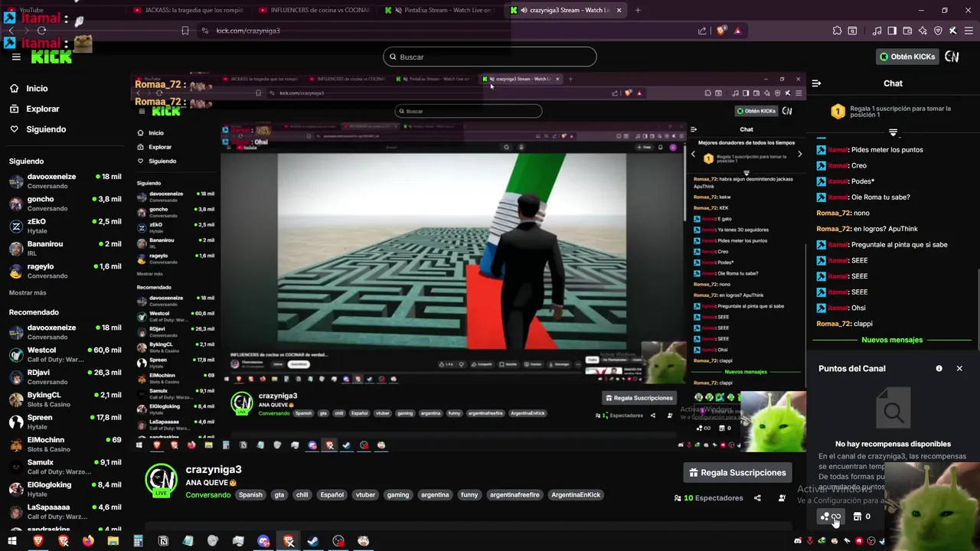This screenshot has width=980, height=551.
Task: Open Steam from the taskbar
Action: pos(313,541)
